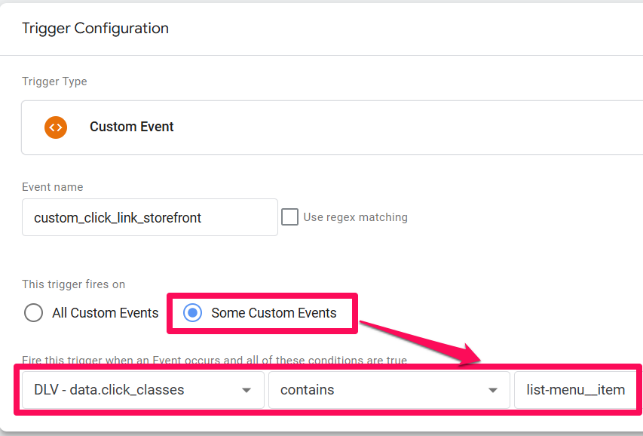Open the contains operator dropdown
This screenshot has height=436, width=643.
(x=389, y=390)
